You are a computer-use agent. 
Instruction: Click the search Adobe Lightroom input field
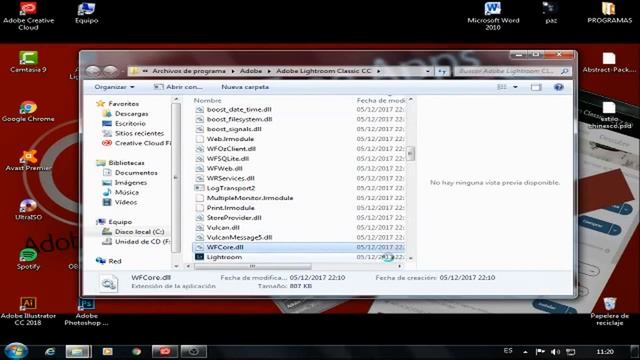point(507,71)
